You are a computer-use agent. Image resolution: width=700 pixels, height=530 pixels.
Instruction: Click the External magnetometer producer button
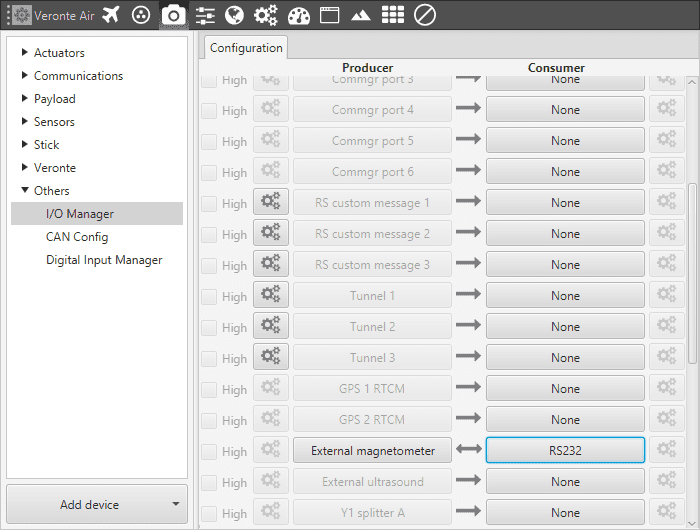point(372,450)
